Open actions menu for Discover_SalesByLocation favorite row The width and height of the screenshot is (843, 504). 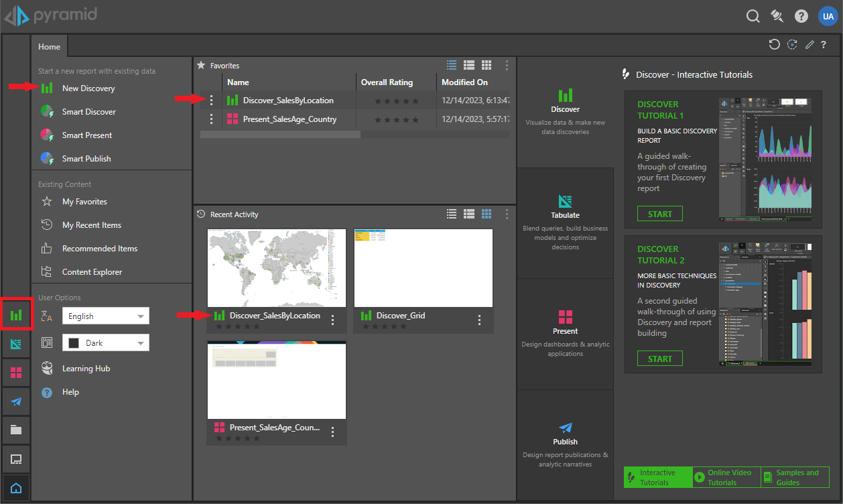[x=212, y=100]
